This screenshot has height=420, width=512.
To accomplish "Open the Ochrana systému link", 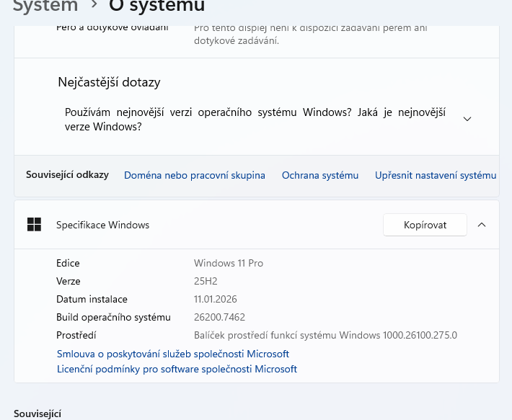I will (320, 175).
